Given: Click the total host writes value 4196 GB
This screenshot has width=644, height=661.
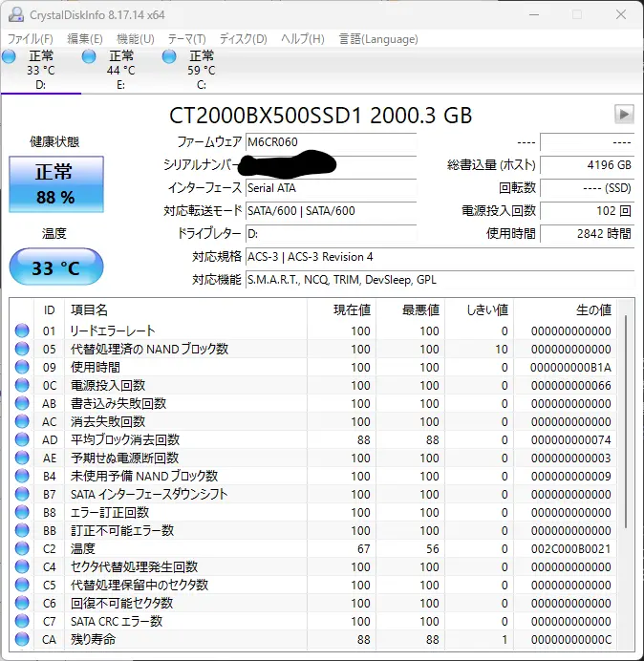Looking at the screenshot, I should coord(587,165).
